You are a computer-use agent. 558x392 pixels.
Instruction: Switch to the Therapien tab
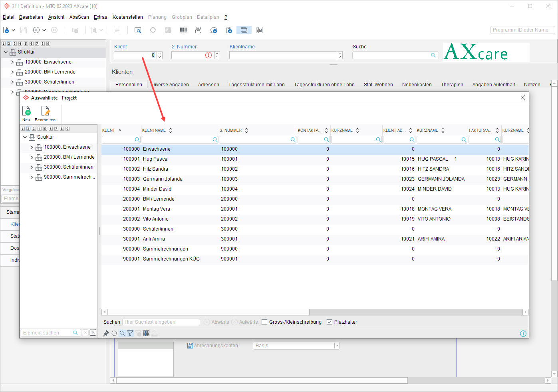click(x=452, y=85)
